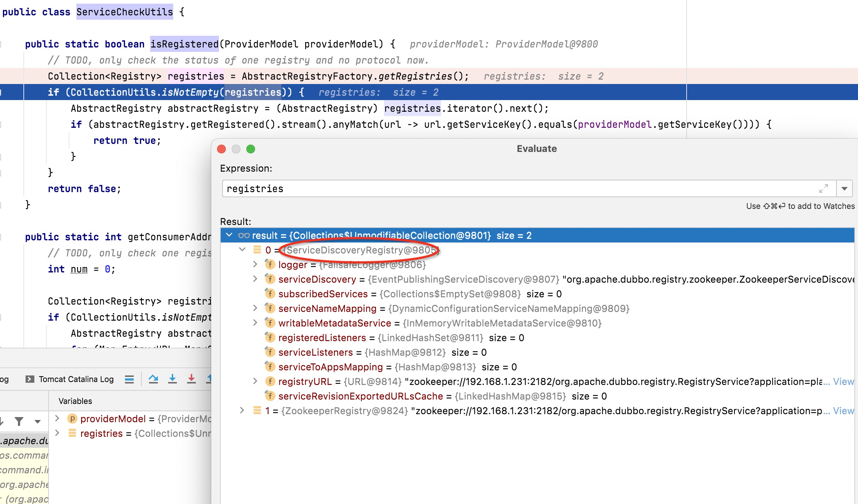Click the Step Over debugger icon
The width and height of the screenshot is (858, 504).
tap(153, 379)
